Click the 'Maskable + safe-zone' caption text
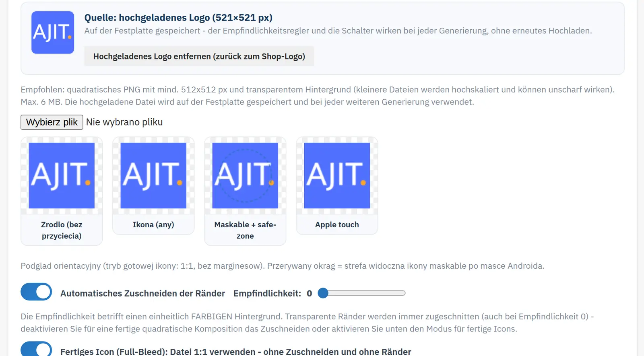 pyautogui.click(x=245, y=230)
